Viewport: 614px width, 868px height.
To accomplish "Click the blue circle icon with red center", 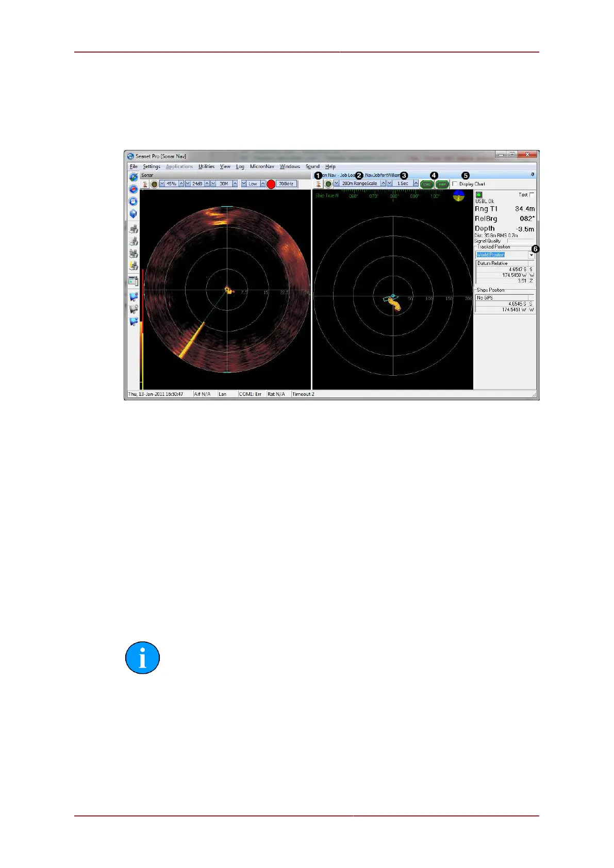I will coord(134,189).
